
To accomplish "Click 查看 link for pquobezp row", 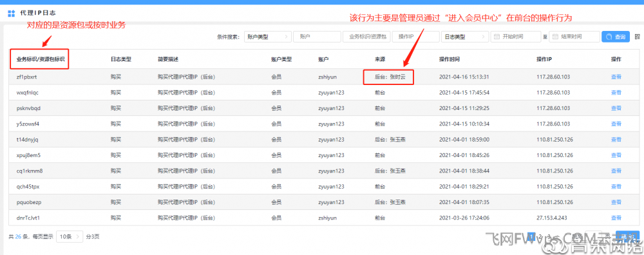I will click(616, 202).
